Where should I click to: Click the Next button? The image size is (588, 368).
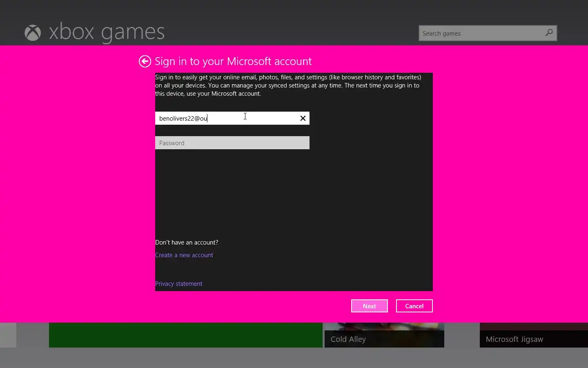(x=370, y=306)
